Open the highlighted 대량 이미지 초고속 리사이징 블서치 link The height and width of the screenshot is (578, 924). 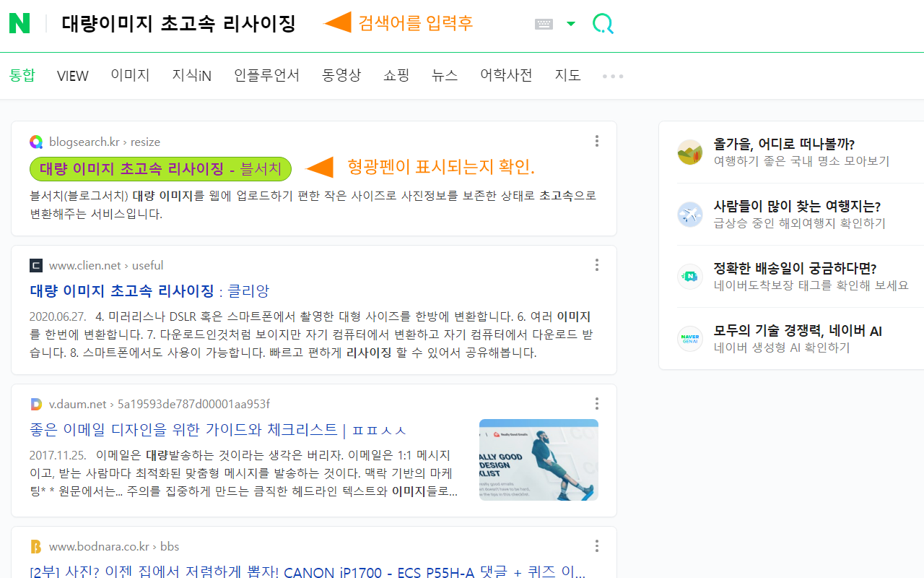coord(160,168)
